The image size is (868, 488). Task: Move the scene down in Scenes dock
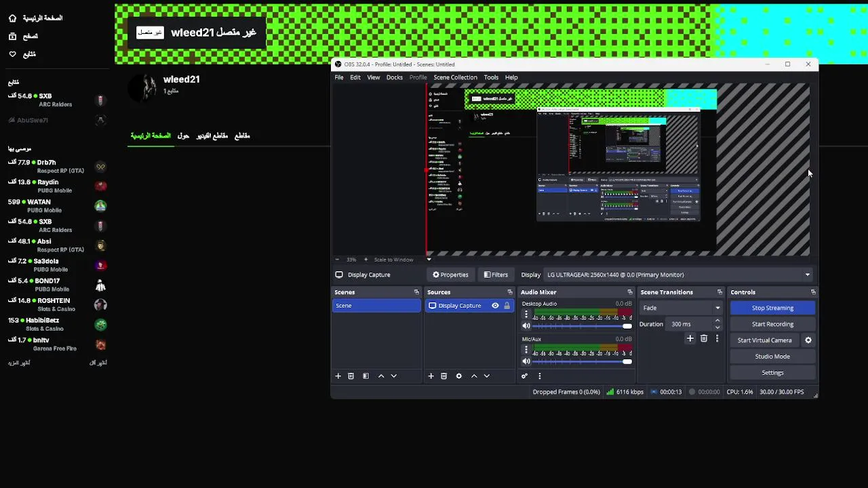(x=393, y=375)
